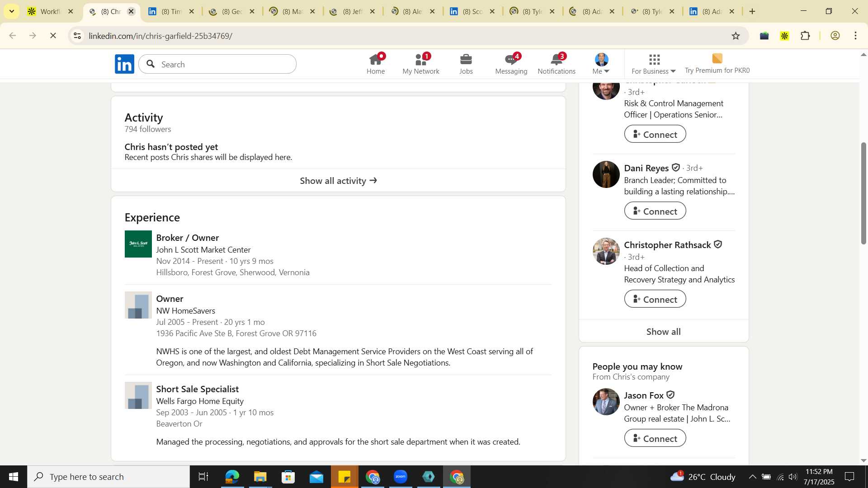Open tab search dropdown arrow
This screenshot has height=488, width=868.
[12, 11]
